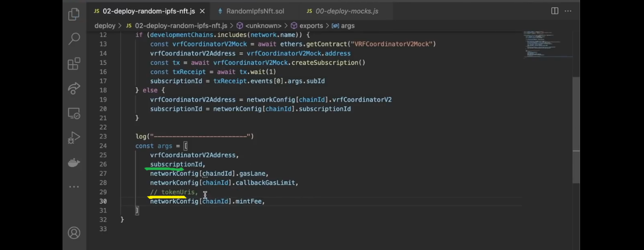Screen dimensions: 644x250
Task: Open the Explorer view in activity bar
Action: click(x=74, y=14)
